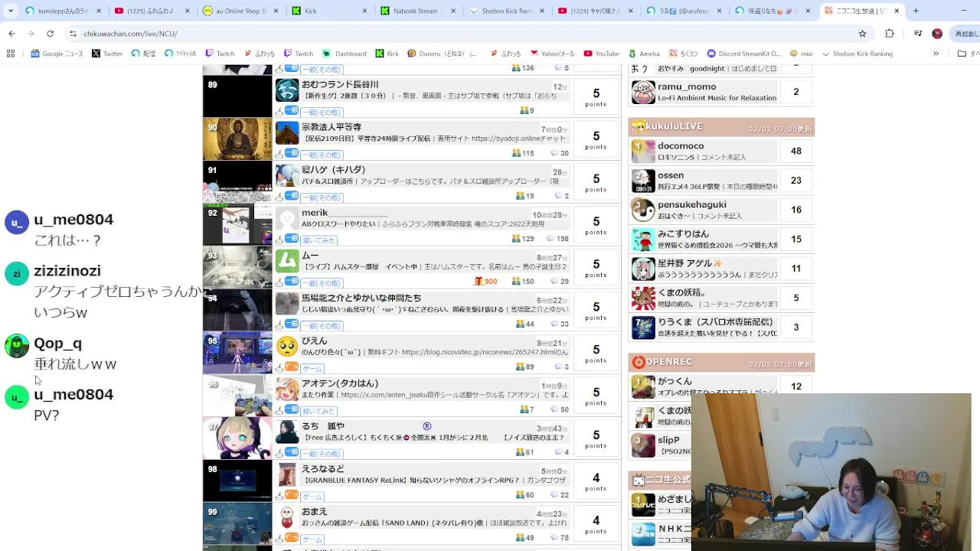980x551 pixels.
Task: Open docomoco in kukuluLIVE ranking
Action: tap(680, 145)
